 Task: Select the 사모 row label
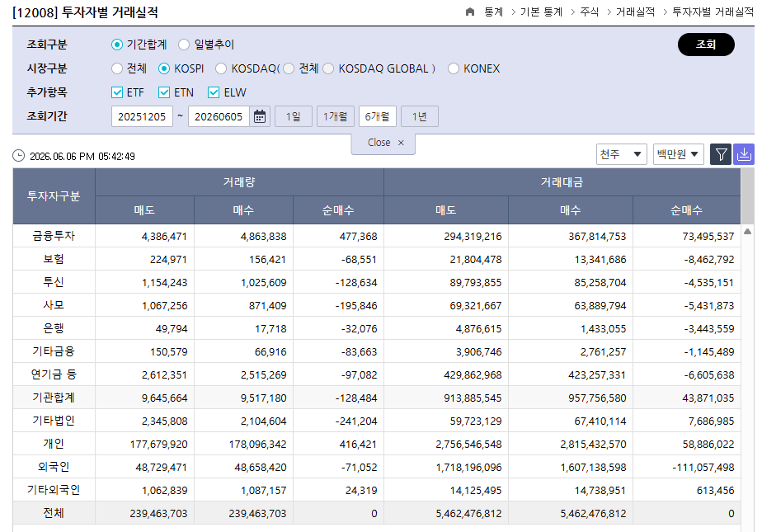pyautogui.click(x=54, y=305)
